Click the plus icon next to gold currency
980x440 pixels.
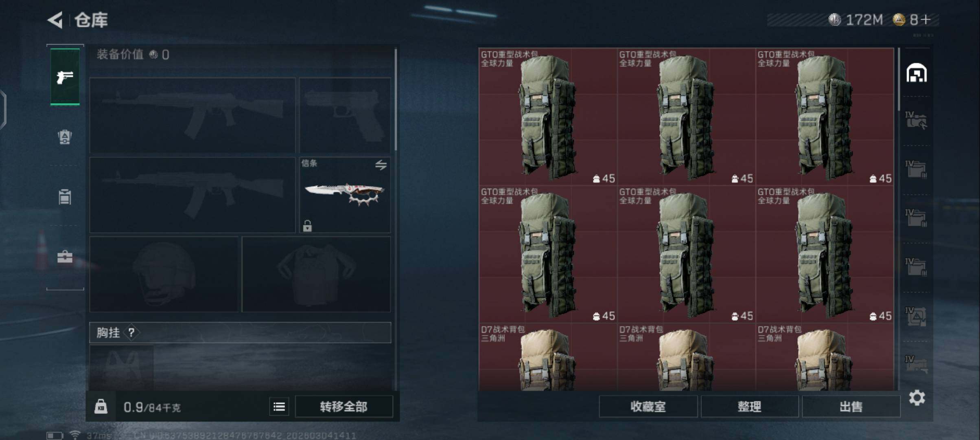(926, 20)
